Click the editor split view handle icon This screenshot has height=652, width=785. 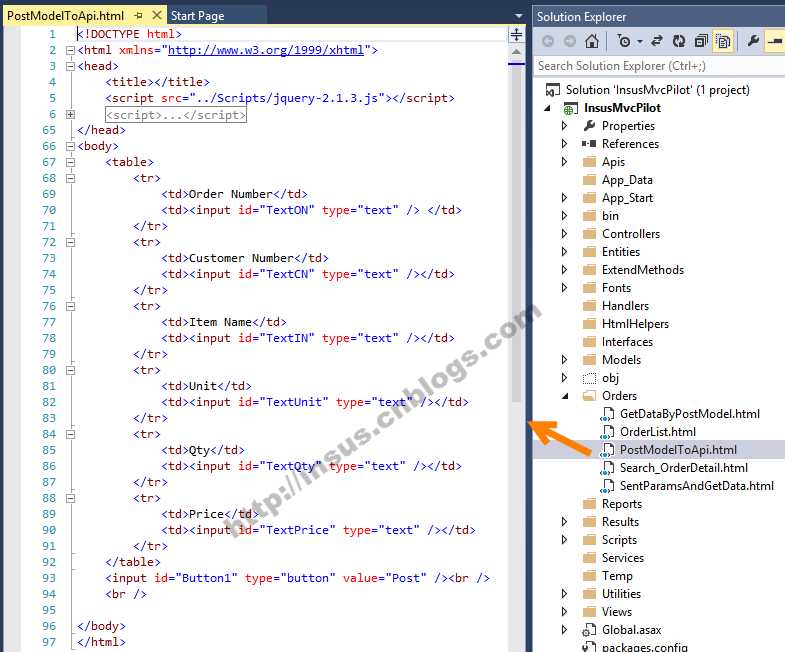[x=516, y=35]
